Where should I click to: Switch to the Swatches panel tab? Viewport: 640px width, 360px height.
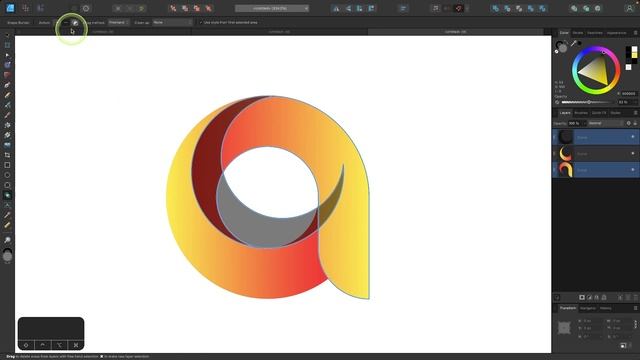594,33
